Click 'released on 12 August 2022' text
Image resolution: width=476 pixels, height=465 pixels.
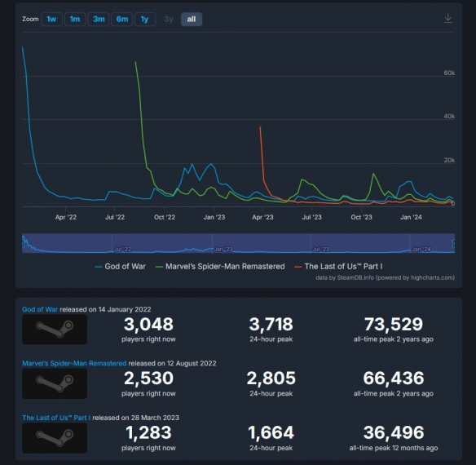coord(173,364)
